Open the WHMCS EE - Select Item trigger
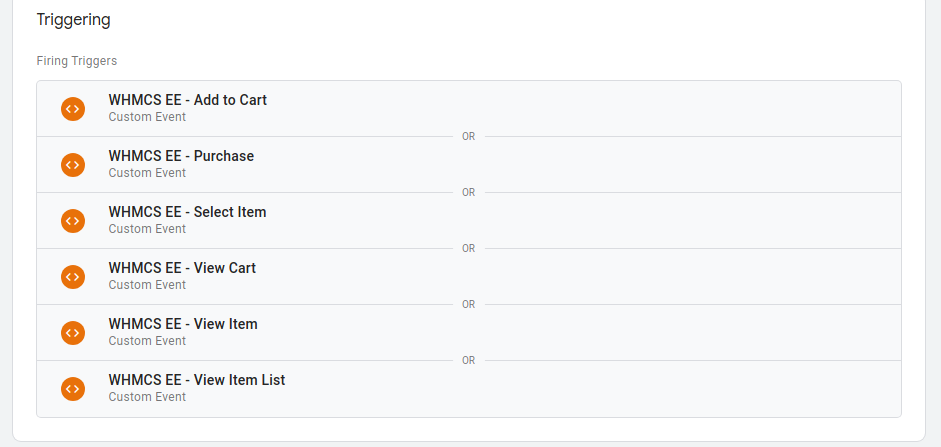The image size is (941, 447). point(187,212)
